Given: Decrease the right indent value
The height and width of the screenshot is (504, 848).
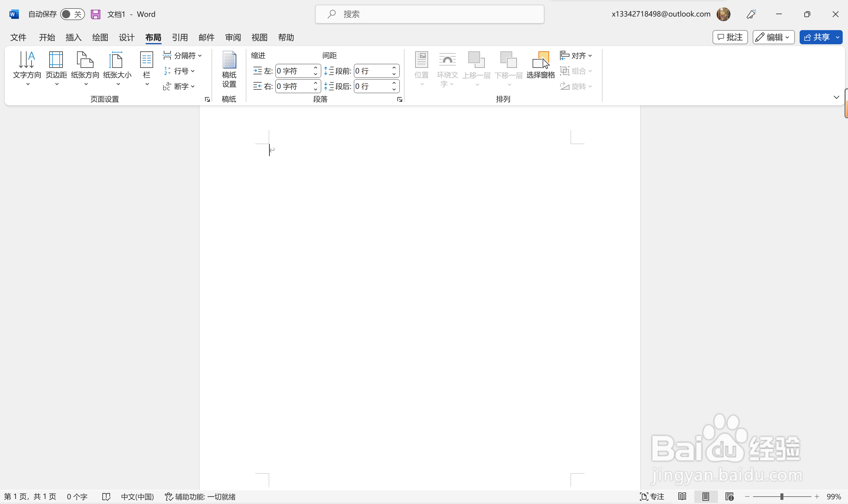Looking at the screenshot, I should [x=315, y=89].
